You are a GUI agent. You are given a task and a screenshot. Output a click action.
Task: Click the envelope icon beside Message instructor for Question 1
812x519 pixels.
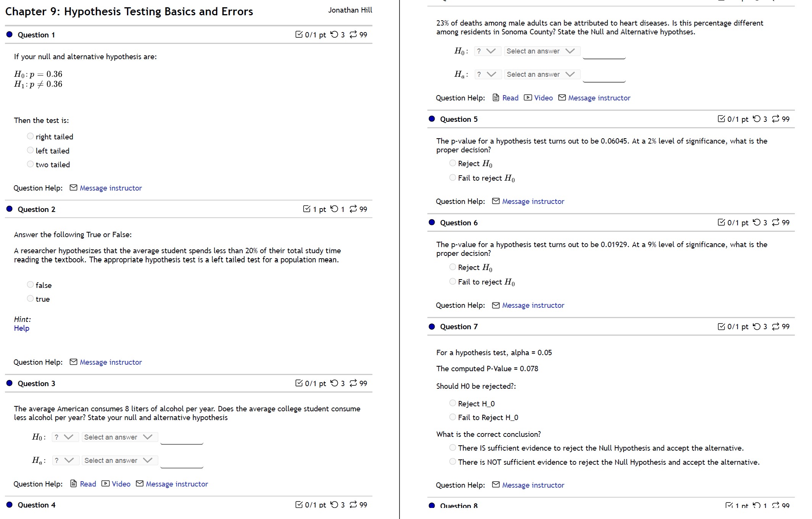click(x=73, y=188)
